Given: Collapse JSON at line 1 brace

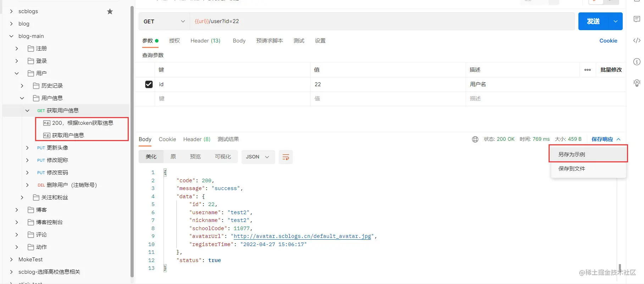Looking at the screenshot, I should pyautogui.click(x=165, y=173).
